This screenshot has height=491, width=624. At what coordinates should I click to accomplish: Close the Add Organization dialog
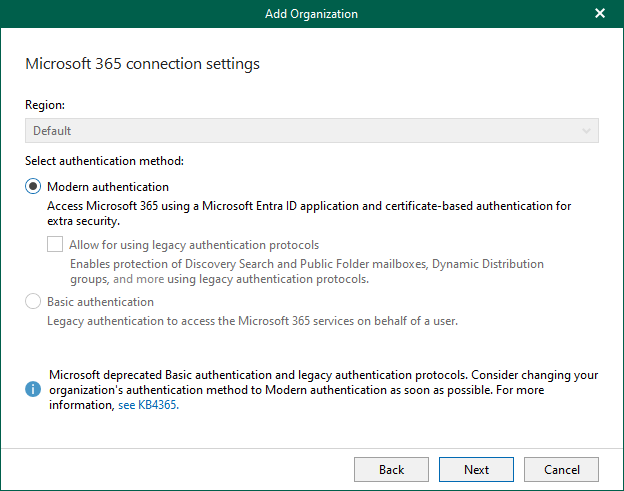click(600, 14)
